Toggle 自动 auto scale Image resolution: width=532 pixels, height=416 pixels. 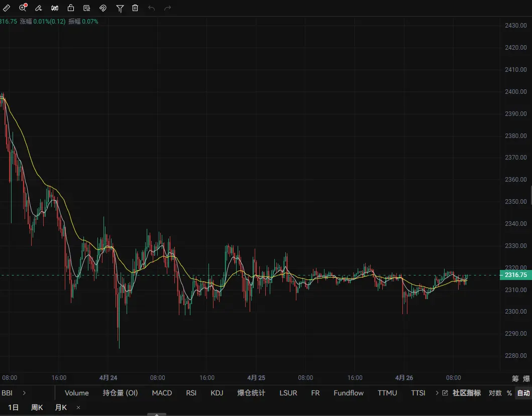tap(523, 393)
